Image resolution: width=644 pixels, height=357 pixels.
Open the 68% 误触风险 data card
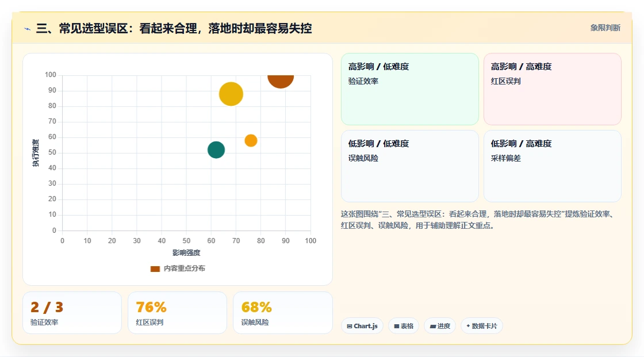point(282,313)
